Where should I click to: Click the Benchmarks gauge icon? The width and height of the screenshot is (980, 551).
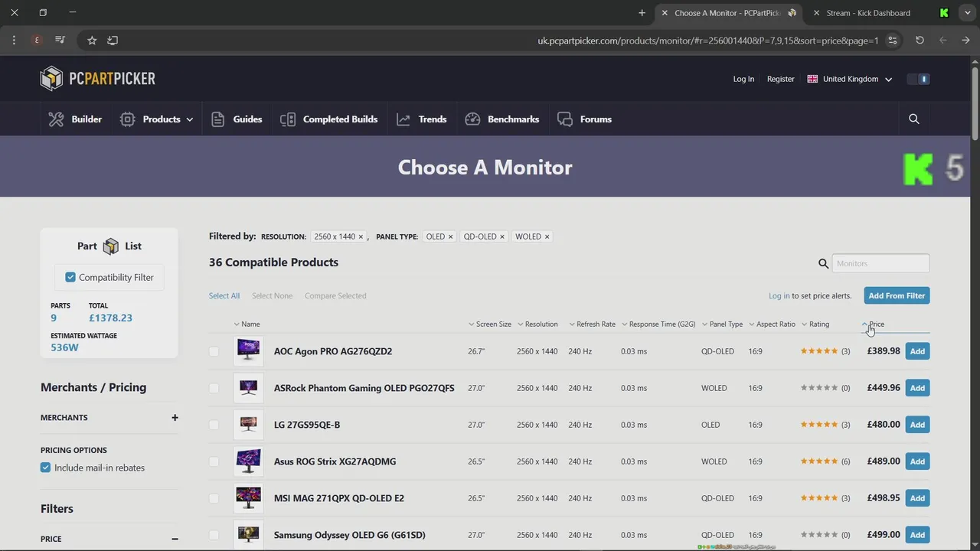point(472,119)
